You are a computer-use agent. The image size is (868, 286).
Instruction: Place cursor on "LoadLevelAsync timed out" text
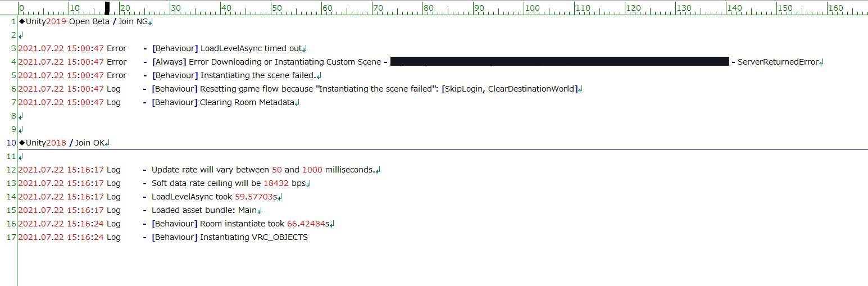click(x=251, y=48)
